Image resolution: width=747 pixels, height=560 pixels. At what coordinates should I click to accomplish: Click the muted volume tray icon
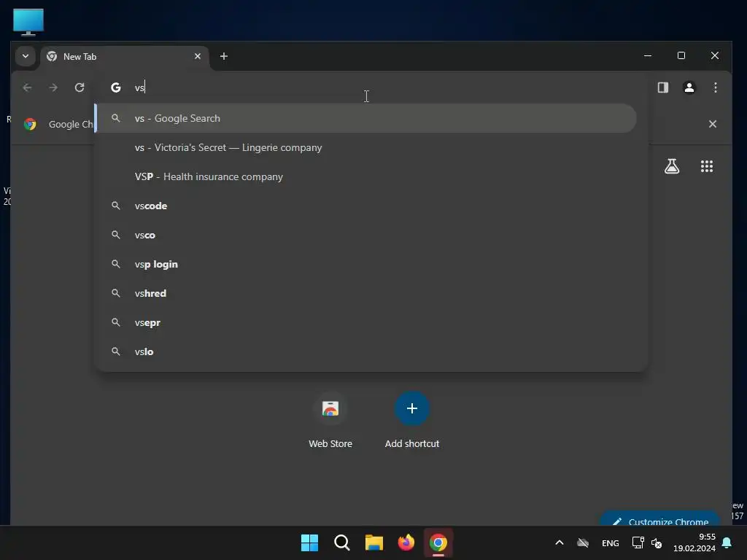[657, 542]
